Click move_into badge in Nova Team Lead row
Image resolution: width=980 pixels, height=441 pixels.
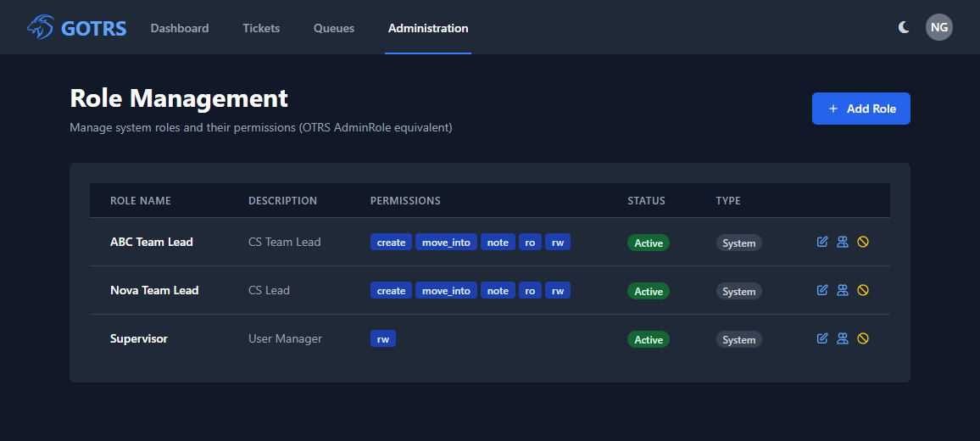point(446,290)
